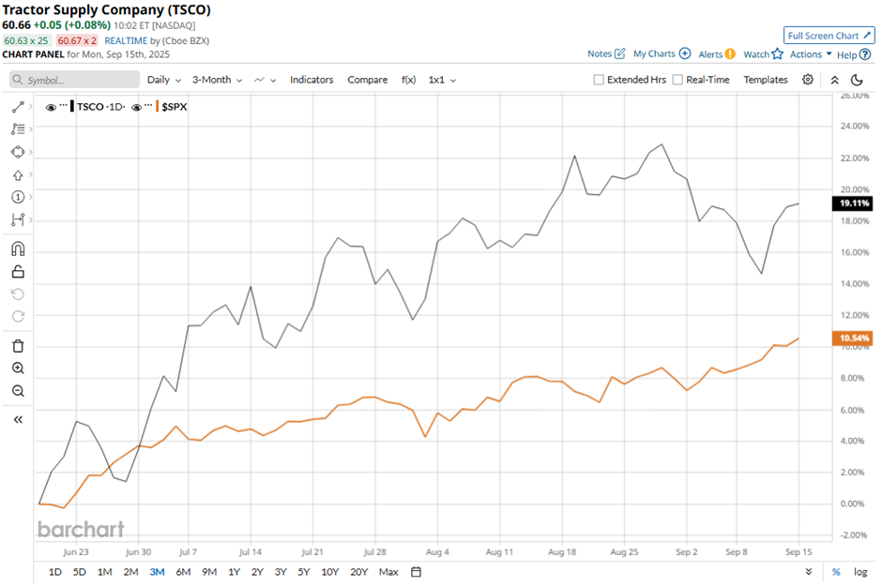Select the 1M time range
Image resolution: width=882 pixels, height=588 pixels.
click(x=105, y=572)
